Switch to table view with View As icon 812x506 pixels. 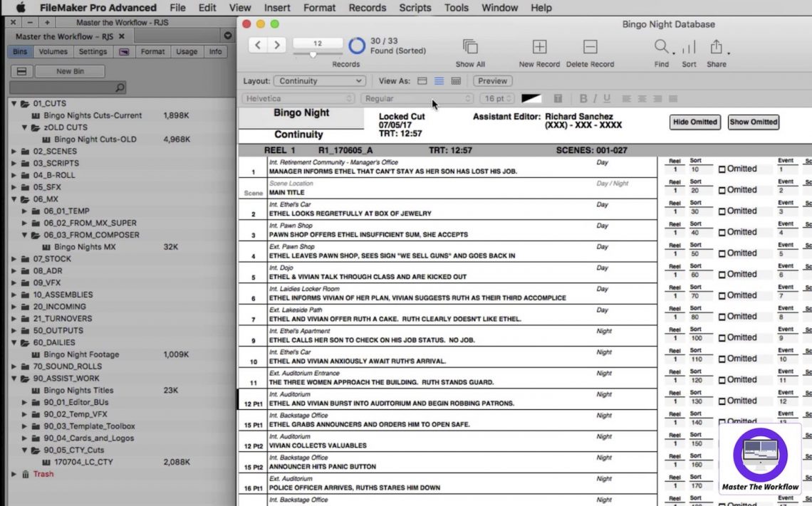point(458,80)
